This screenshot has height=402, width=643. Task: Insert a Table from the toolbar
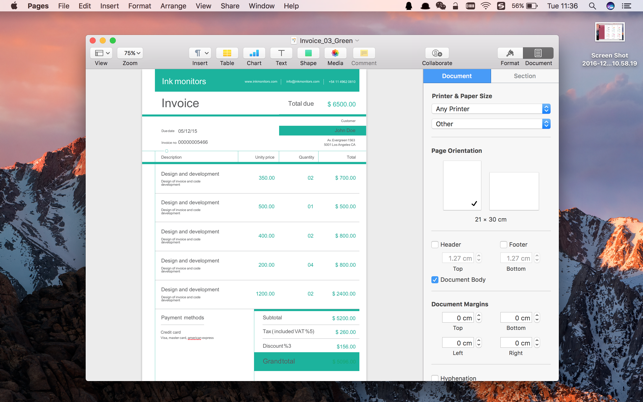coord(227,53)
